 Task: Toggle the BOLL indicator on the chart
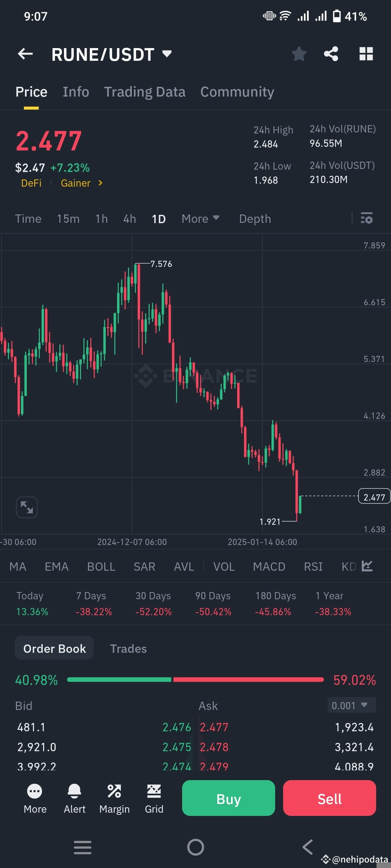(101, 567)
